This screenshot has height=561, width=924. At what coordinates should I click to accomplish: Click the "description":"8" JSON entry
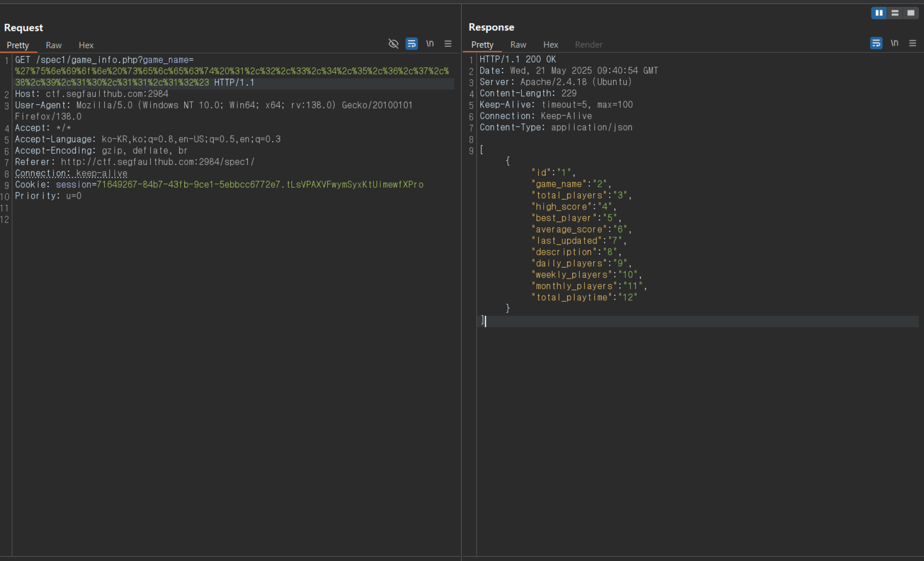pyautogui.click(x=576, y=252)
